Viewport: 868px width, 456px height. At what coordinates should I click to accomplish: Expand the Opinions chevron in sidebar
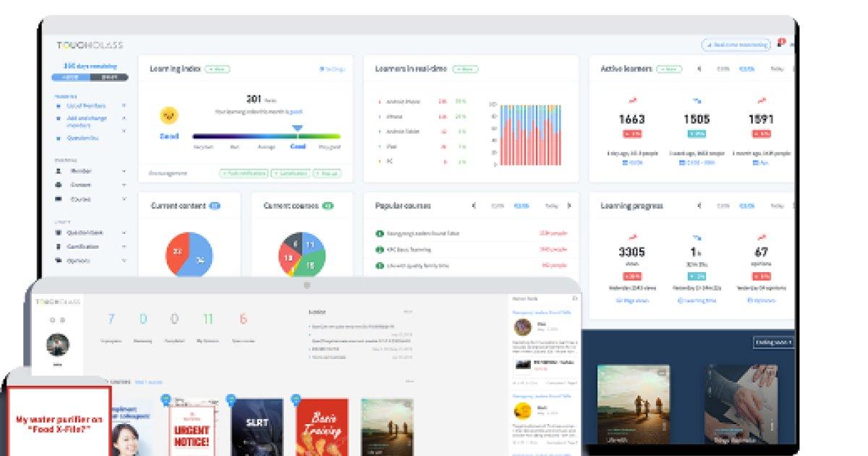(x=124, y=261)
